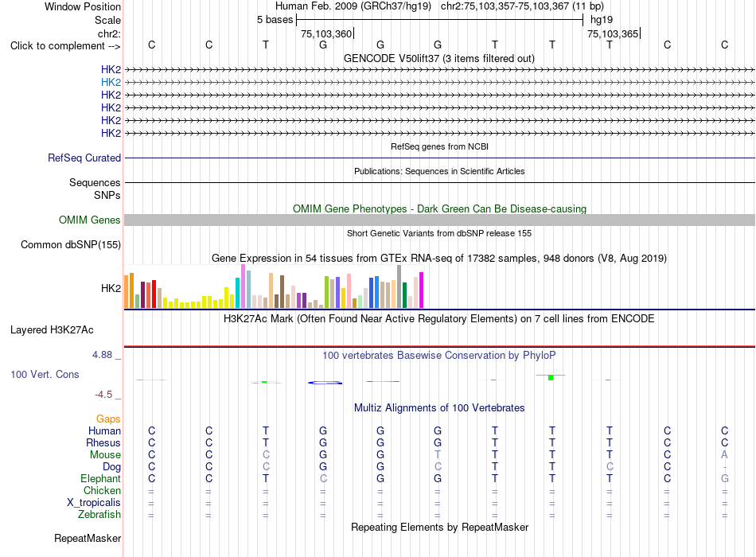The width and height of the screenshot is (756, 557).
Task: Open the 100 Vert. Cons track label
Action: pos(45,374)
